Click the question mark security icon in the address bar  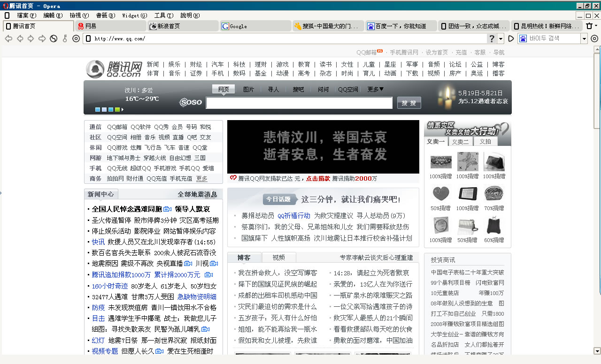point(492,38)
